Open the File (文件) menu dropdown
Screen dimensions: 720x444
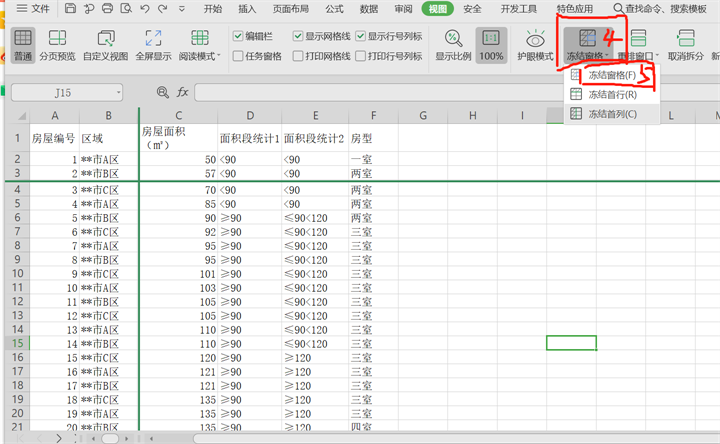coord(34,9)
